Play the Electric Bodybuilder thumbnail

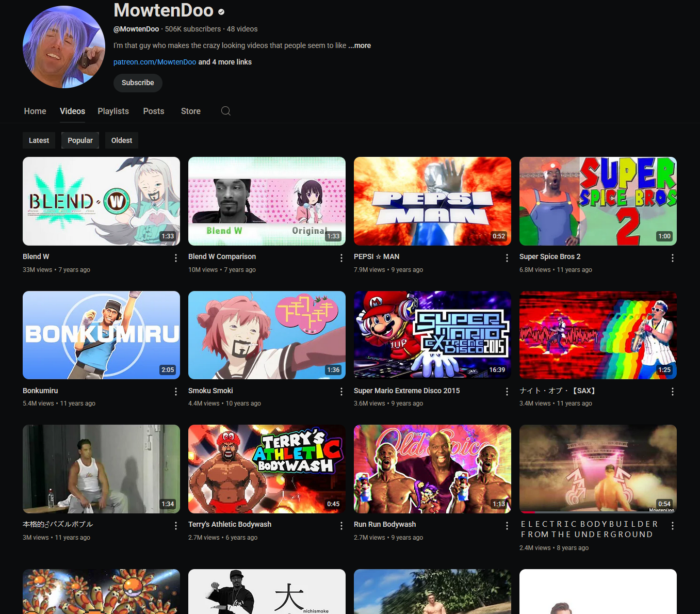598,469
